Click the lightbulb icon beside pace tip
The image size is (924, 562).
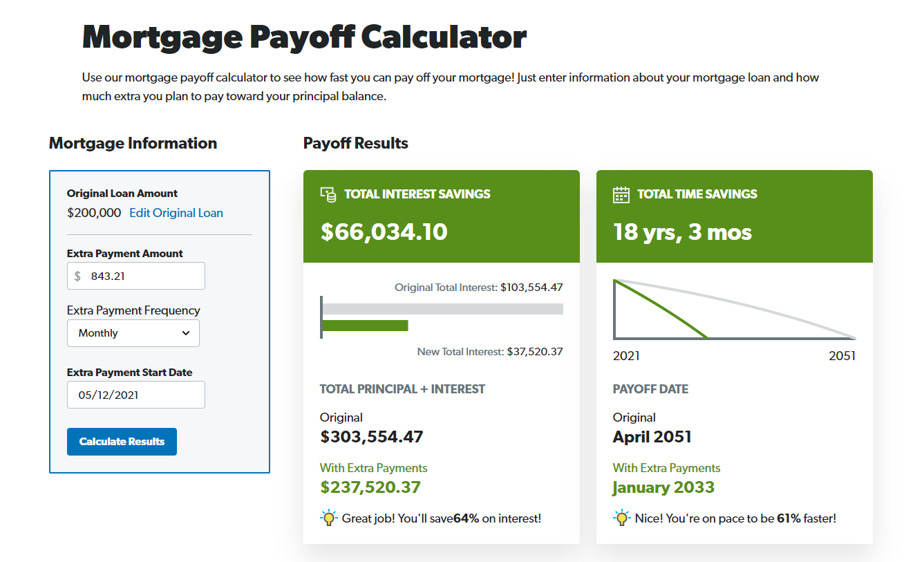click(x=621, y=518)
